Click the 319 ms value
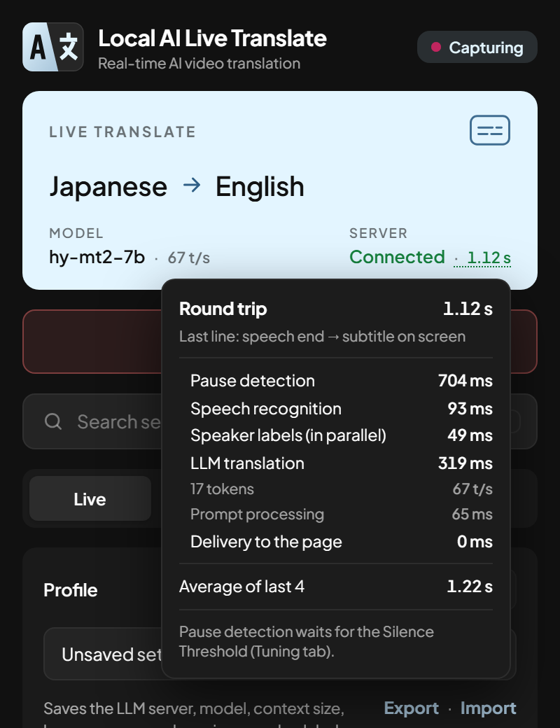This screenshot has height=728, width=560. pos(465,463)
